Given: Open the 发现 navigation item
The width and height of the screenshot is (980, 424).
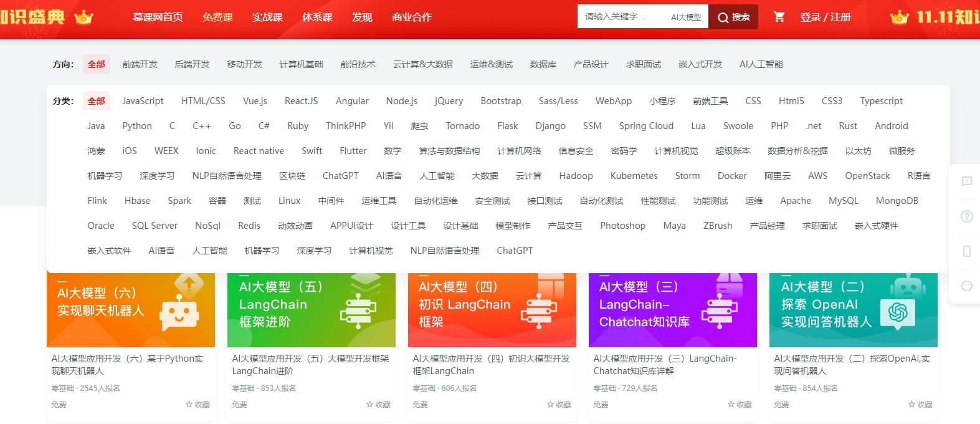Looking at the screenshot, I should coord(362,17).
